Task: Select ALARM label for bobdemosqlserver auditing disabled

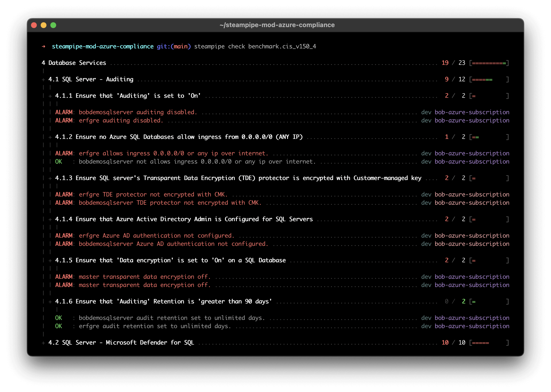Action: click(x=64, y=112)
